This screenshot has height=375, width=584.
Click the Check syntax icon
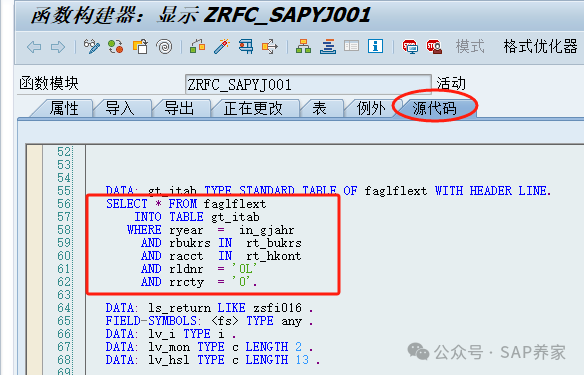197,47
